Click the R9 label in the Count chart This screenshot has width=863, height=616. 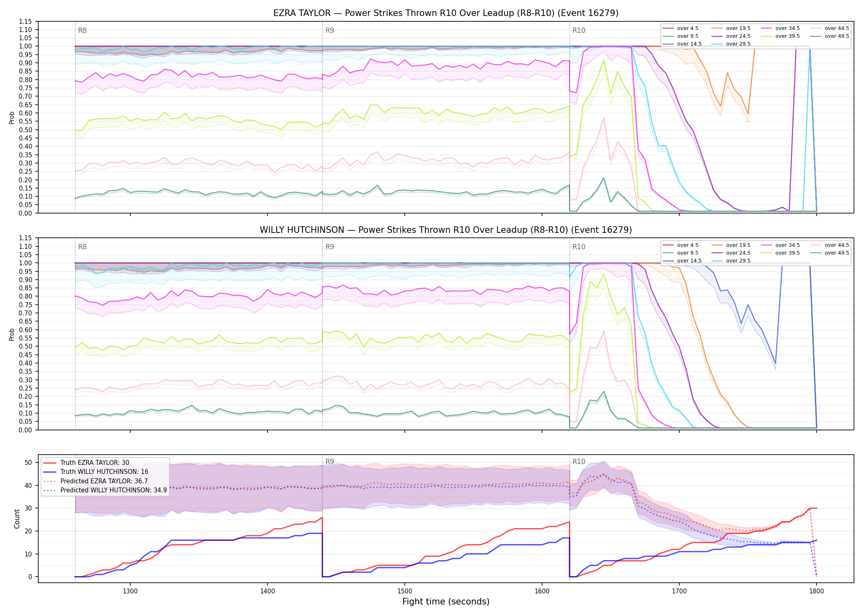(330, 462)
